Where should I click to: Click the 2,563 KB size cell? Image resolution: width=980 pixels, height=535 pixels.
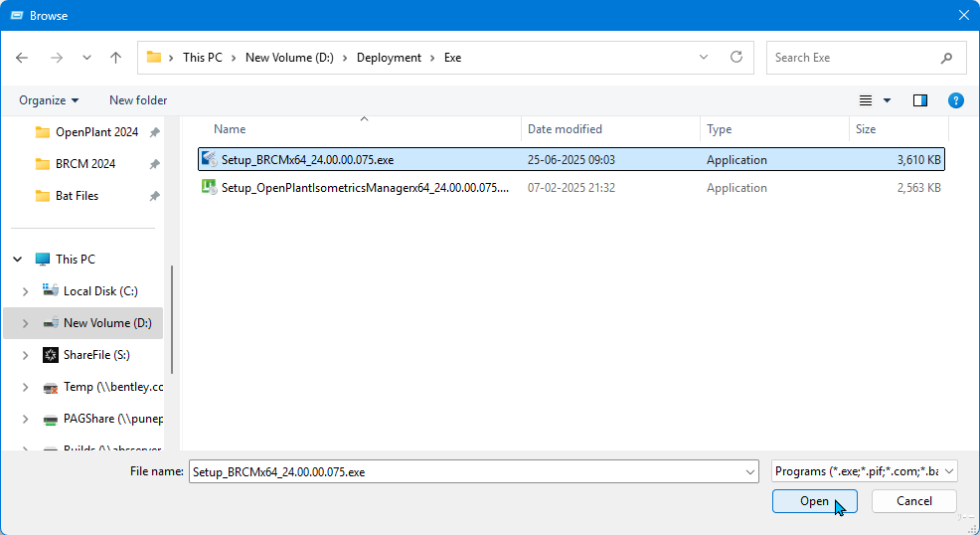pos(918,188)
